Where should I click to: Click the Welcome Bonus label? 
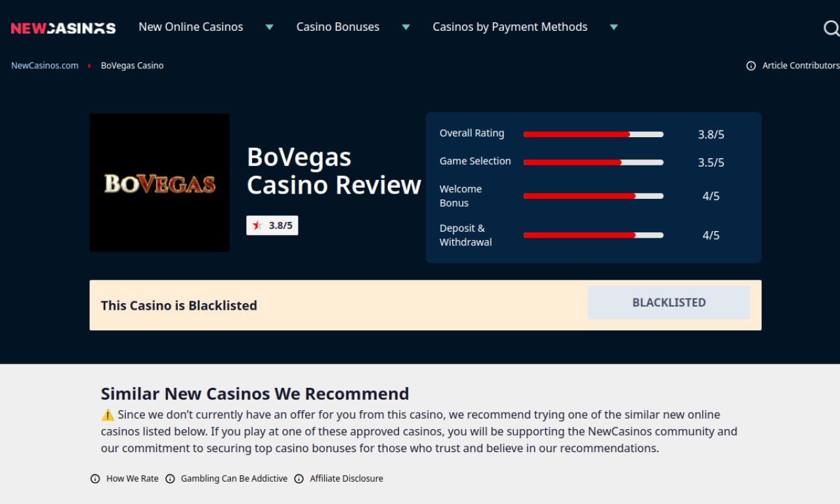(461, 196)
